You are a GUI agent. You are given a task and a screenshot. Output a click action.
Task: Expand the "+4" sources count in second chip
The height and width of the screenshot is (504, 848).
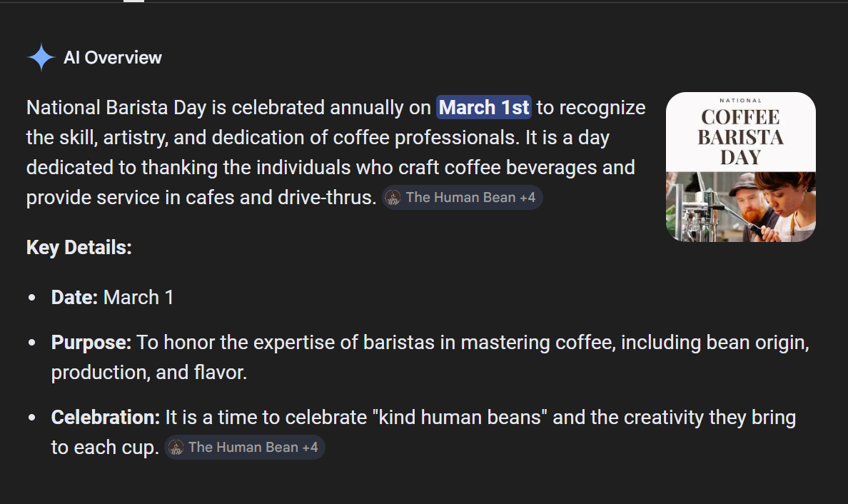[310, 447]
